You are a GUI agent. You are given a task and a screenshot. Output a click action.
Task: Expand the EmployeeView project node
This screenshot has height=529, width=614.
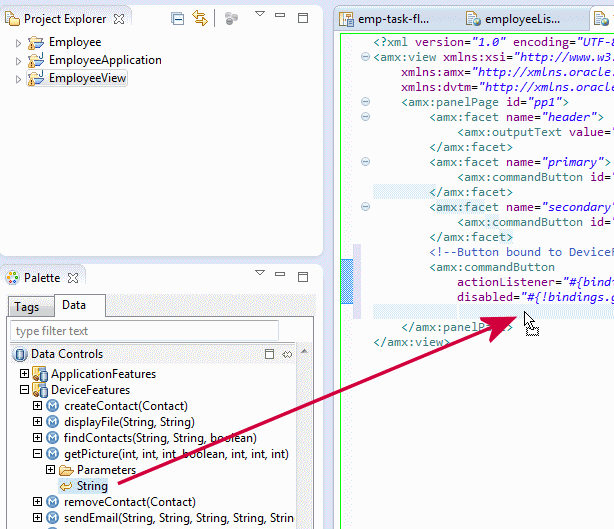(x=18, y=79)
